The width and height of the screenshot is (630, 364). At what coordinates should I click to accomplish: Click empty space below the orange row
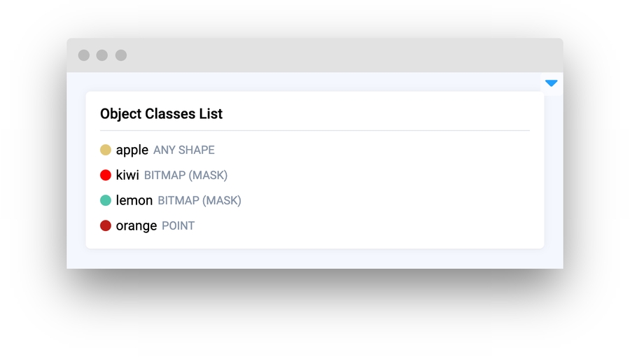pyautogui.click(x=315, y=240)
